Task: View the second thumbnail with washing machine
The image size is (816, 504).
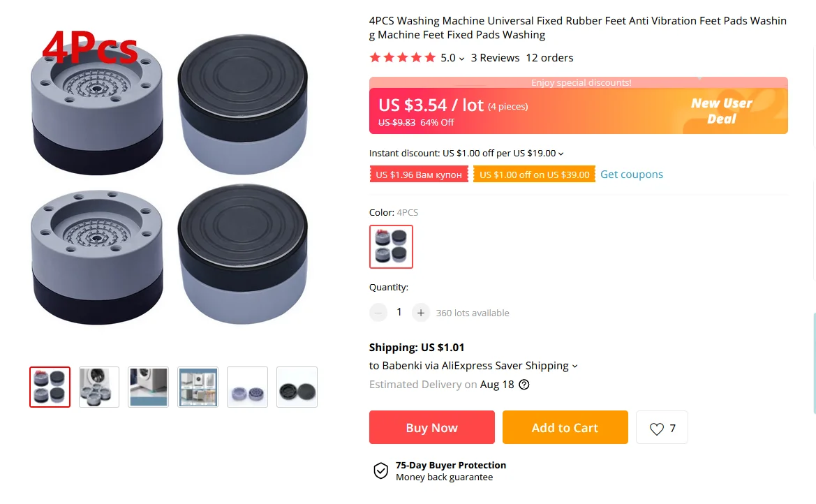Action: [99, 387]
